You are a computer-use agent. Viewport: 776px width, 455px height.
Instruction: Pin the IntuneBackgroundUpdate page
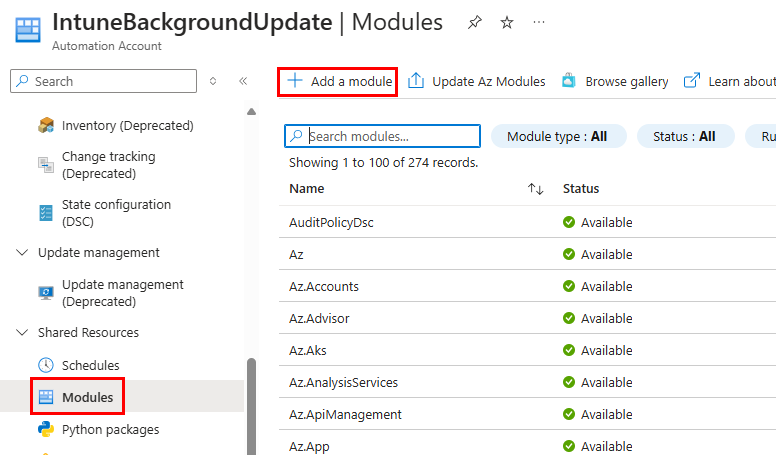475,23
